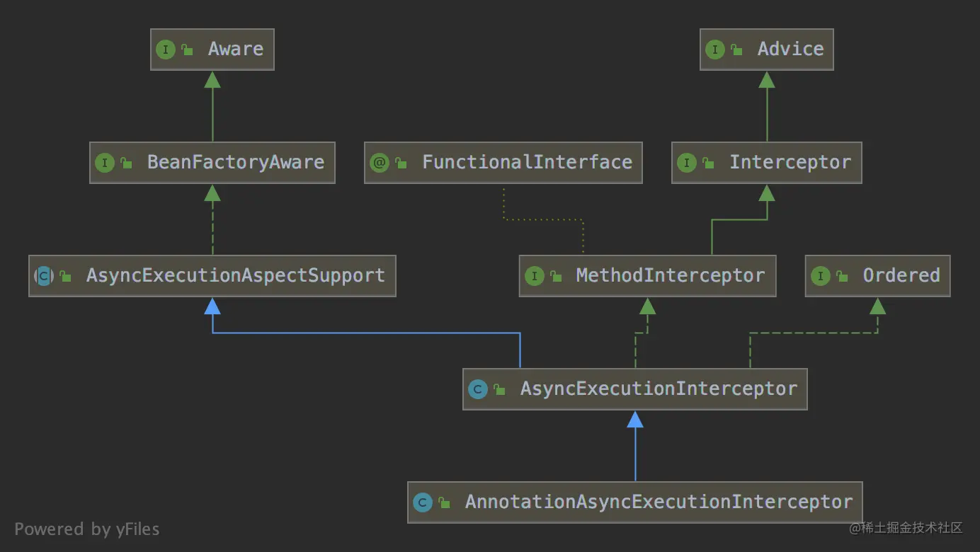Click the interface icon on the Advice node
Image resolution: width=980 pixels, height=552 pixels.
click(x=714, y=50)
